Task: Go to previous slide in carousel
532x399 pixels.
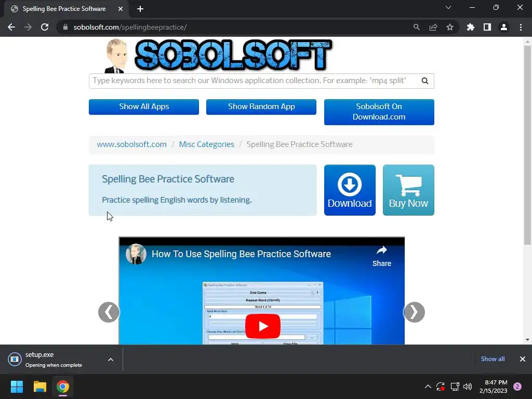Action: pyautogui.click(x=109, y=312)
